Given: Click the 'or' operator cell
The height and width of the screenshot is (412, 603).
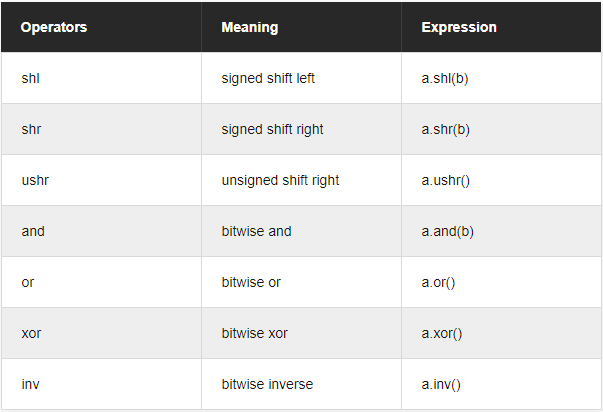Looking at the screenshot, I should (28, 282).
